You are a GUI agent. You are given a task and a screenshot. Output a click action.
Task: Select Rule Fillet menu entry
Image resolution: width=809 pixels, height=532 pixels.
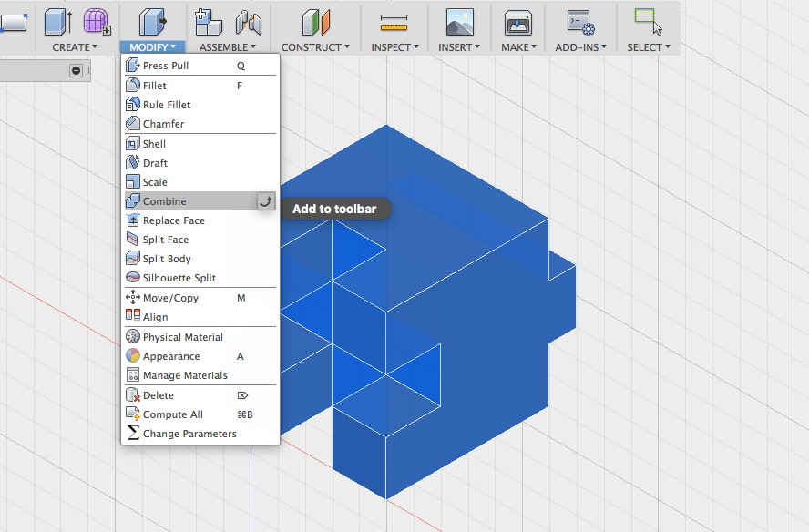point(200,105)
